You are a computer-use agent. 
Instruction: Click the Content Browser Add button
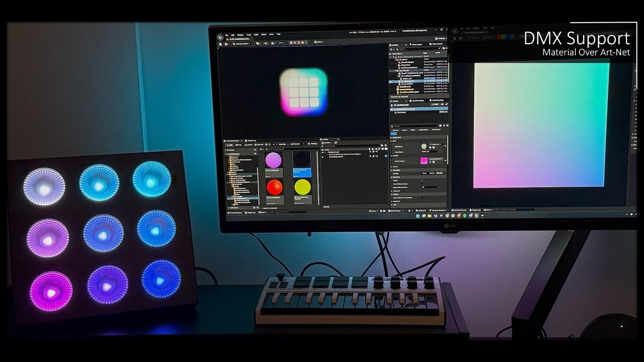229,145
